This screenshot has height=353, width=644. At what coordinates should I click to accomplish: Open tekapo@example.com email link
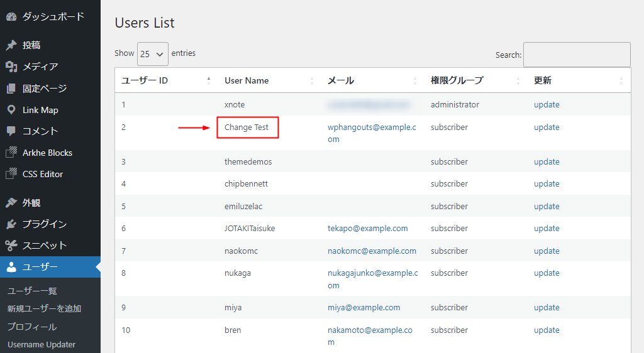(367, 229)
